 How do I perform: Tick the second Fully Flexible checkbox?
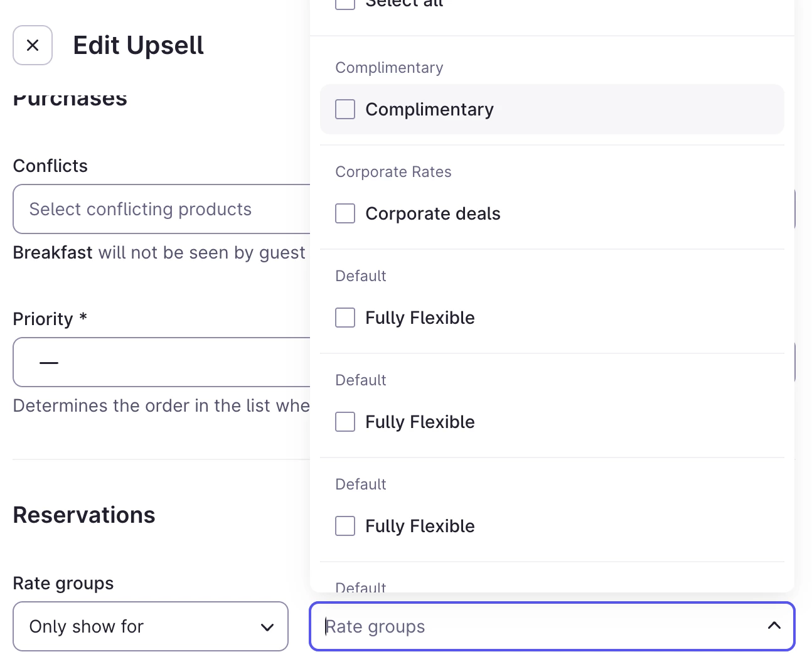(x=345, y=422)
